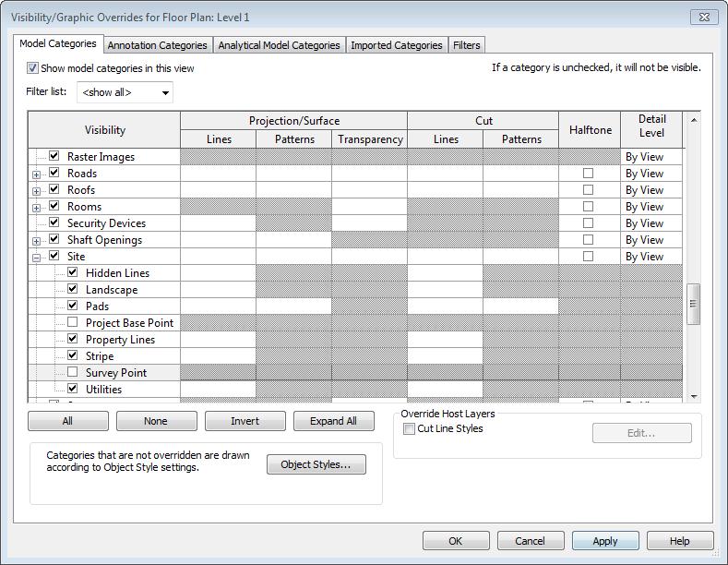Select the Site row label
This screenshot has width=728, height=565.
coord(77,257)
